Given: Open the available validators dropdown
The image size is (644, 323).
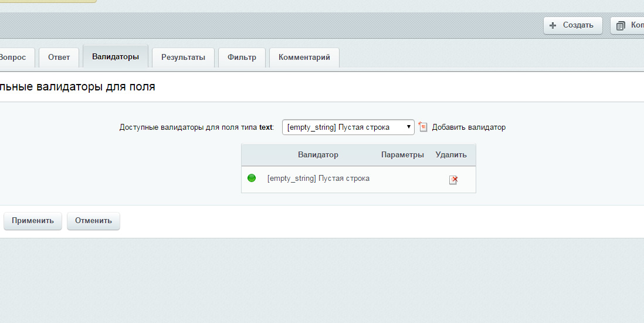Looking at the screenshot, I should pos(348,127).
